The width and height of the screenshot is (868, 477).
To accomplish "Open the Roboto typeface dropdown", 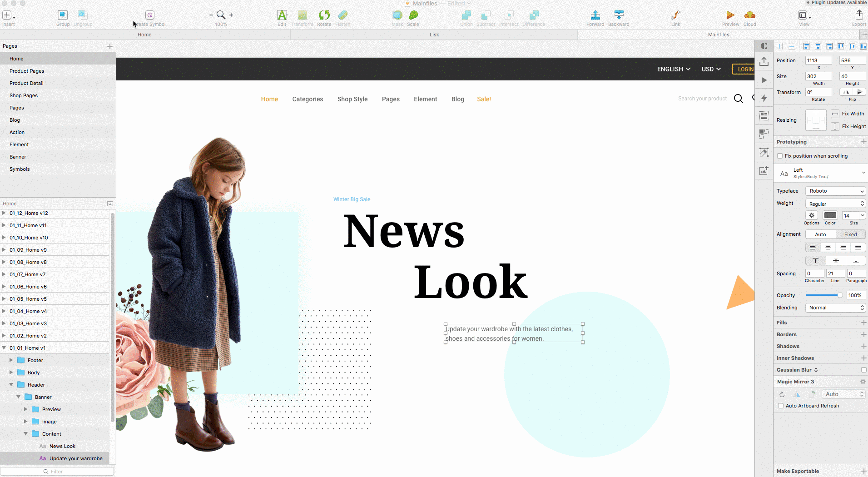I will pos(835,191).
